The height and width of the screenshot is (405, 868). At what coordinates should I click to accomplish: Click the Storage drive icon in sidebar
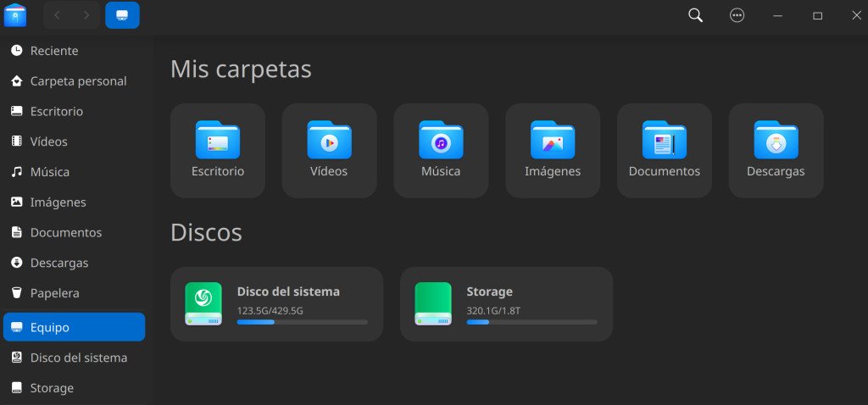coord(17,388)
